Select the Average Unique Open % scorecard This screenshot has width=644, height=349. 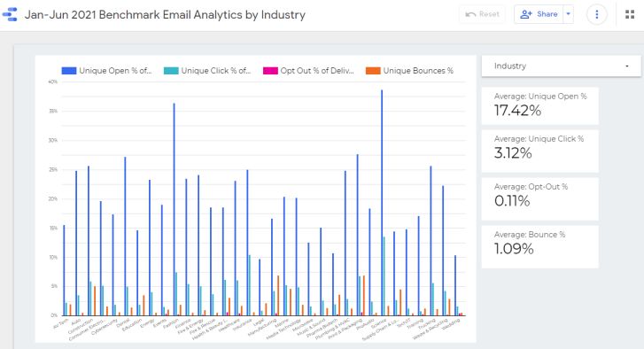(x=539, y=105)
